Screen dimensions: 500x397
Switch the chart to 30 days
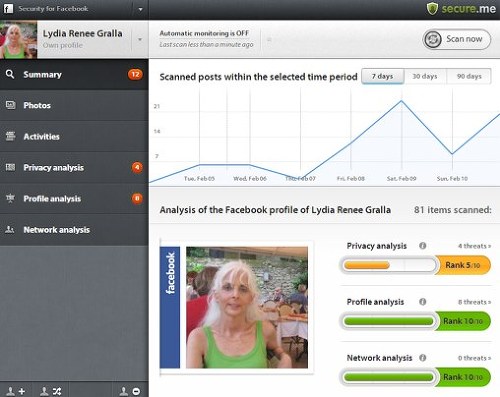[x=425, y=76]
